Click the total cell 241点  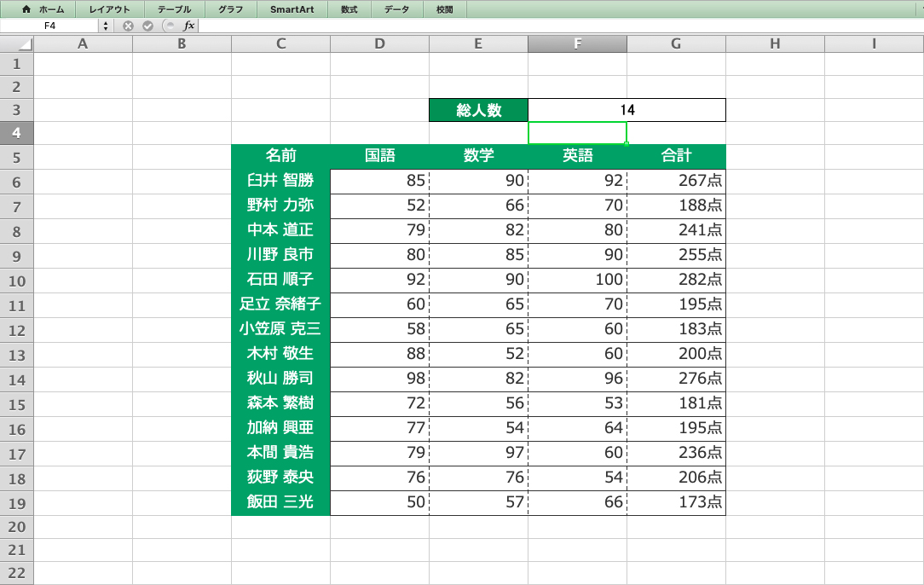click(676, 230)
